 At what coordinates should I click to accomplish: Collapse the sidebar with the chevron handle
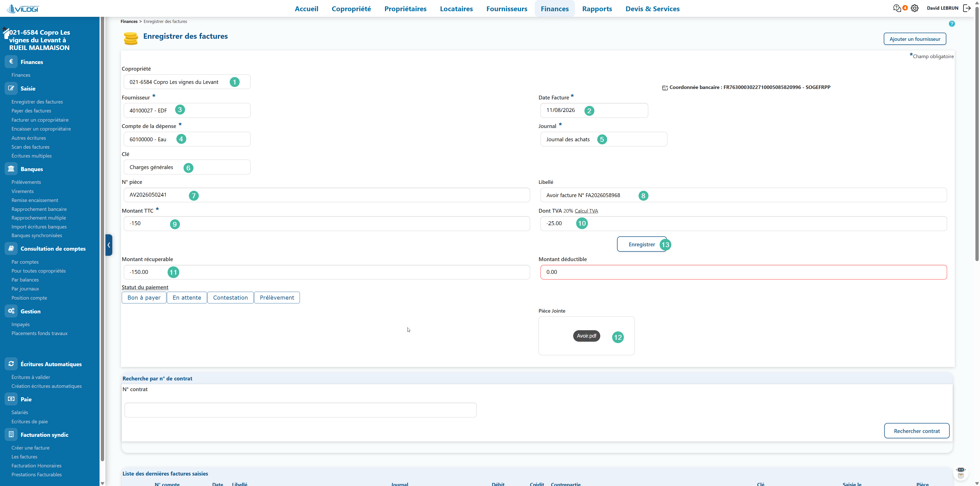click(109, 245)
